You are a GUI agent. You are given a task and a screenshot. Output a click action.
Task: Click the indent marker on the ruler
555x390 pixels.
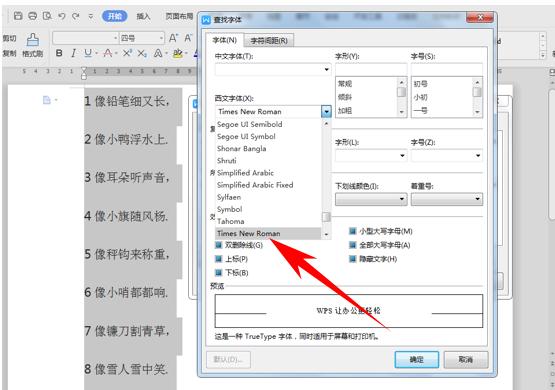(84, 73)
